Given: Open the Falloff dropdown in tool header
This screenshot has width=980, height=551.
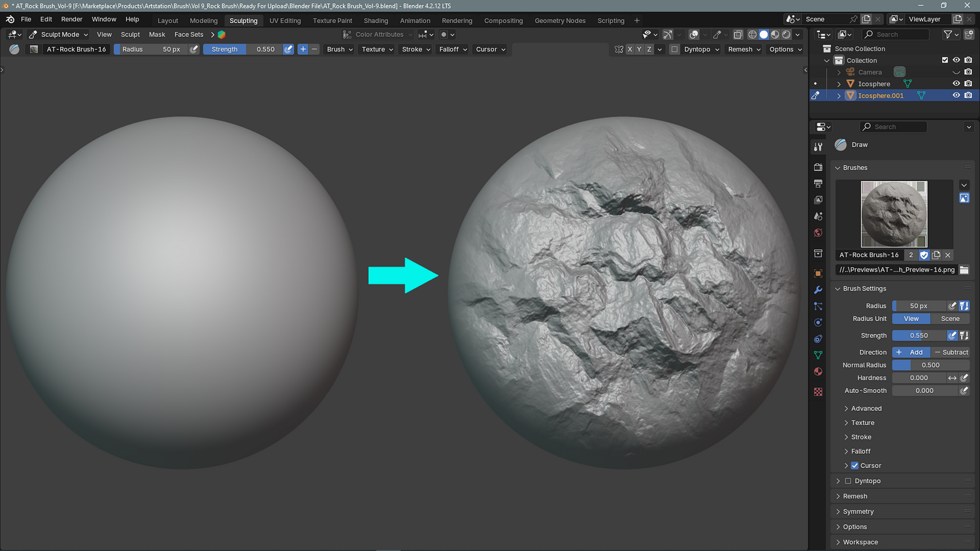Looking at the screenshot, I should [453, 50].
